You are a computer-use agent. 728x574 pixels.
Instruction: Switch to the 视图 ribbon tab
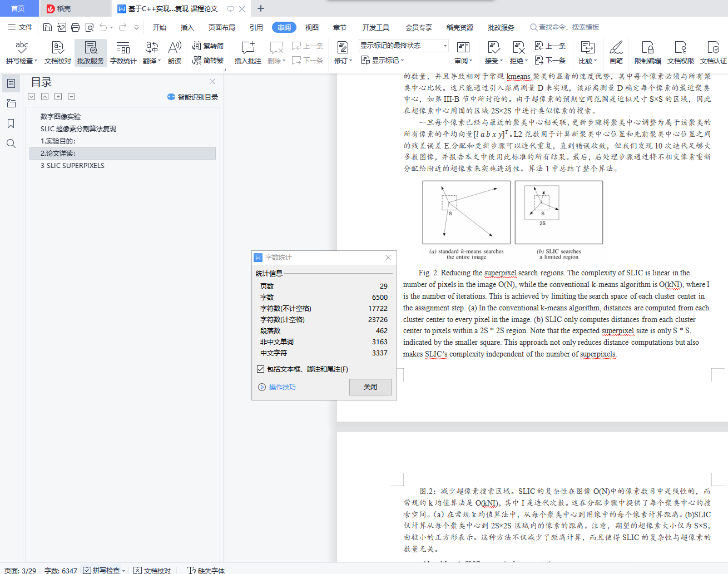[312, 27]
